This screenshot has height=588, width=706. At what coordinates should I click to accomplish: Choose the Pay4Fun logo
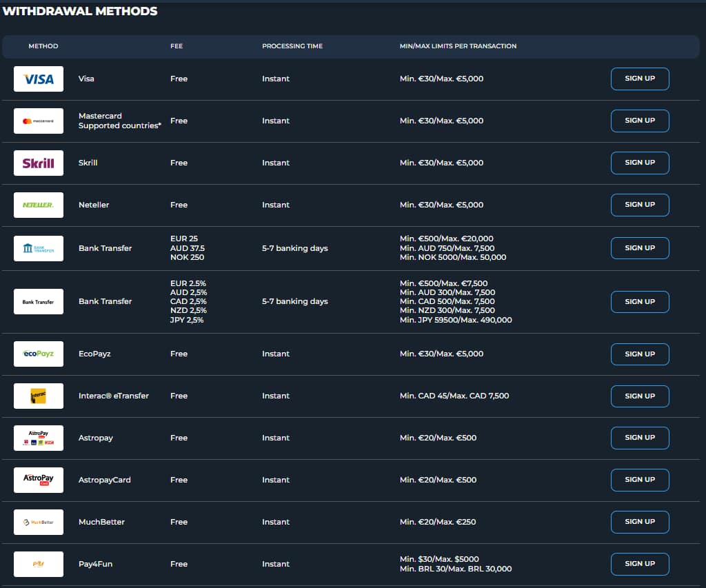(x=39, y=564)
